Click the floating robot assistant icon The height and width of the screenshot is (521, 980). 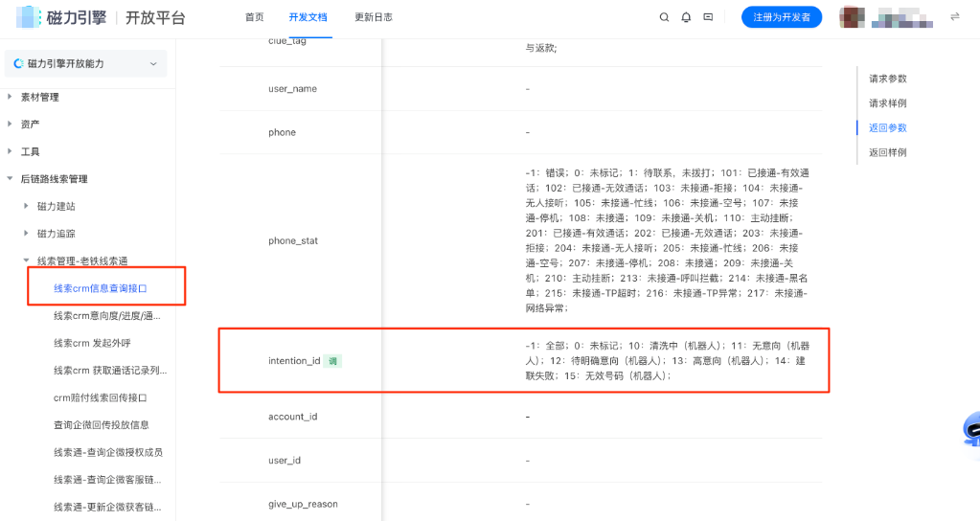point(972,430)
